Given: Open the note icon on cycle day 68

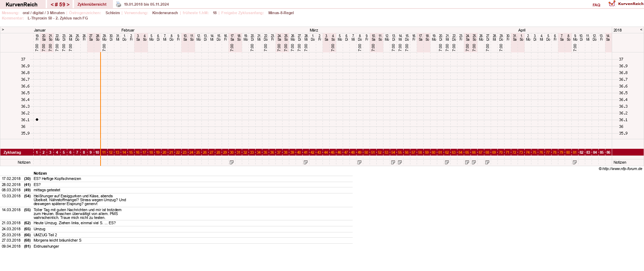Looking at the screenshot, I should click(488, 162).
